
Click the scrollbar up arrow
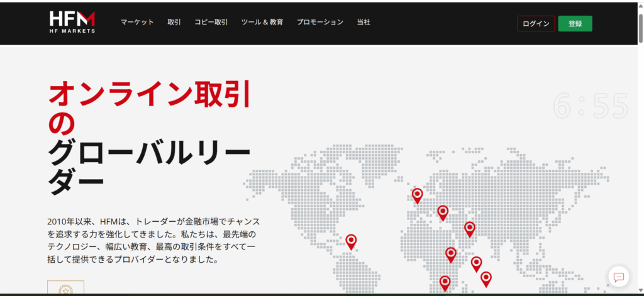[x=640, y=6]
